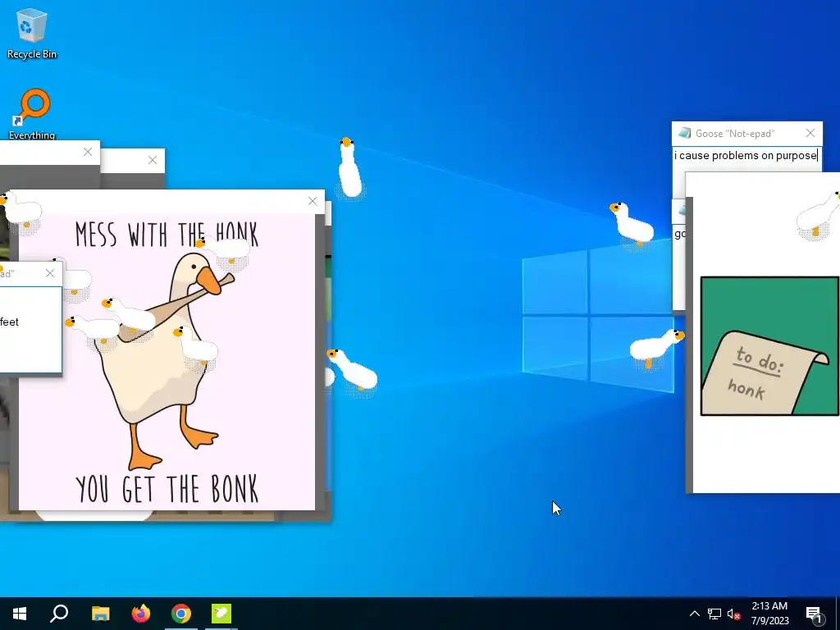Close the Mess With The Honk meme window

click(x=313, y=201)
